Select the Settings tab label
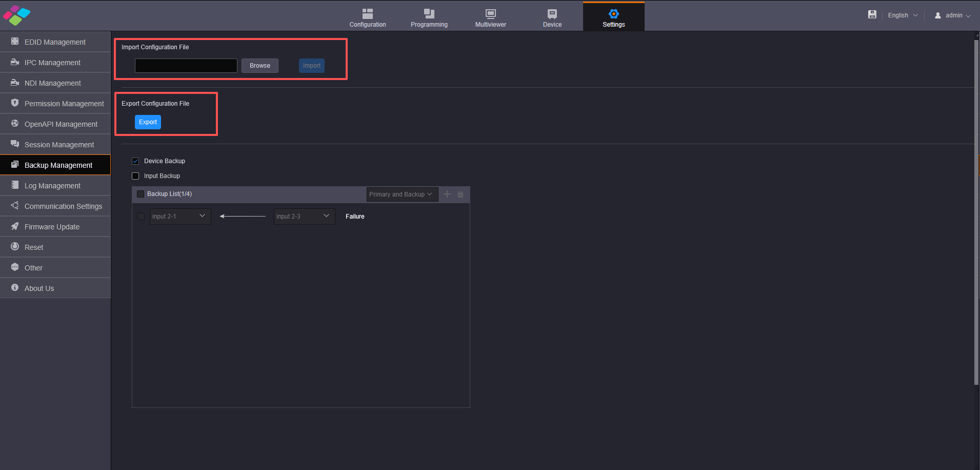This screenshot has height=470, width=980. tap(614, 25)
